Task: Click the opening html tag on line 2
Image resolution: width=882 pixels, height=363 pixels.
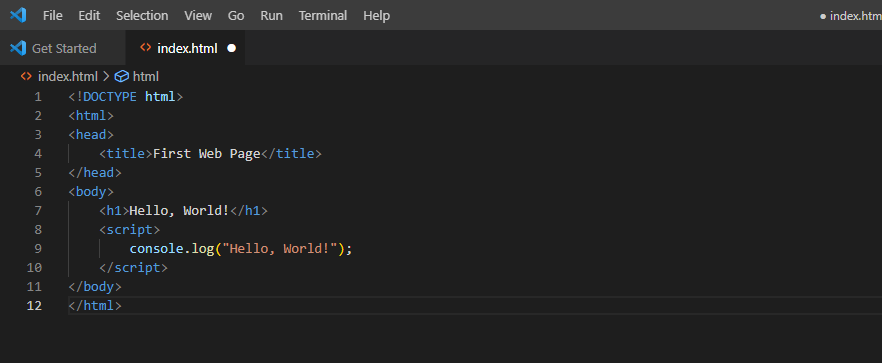Action: [x=91, y=116]
